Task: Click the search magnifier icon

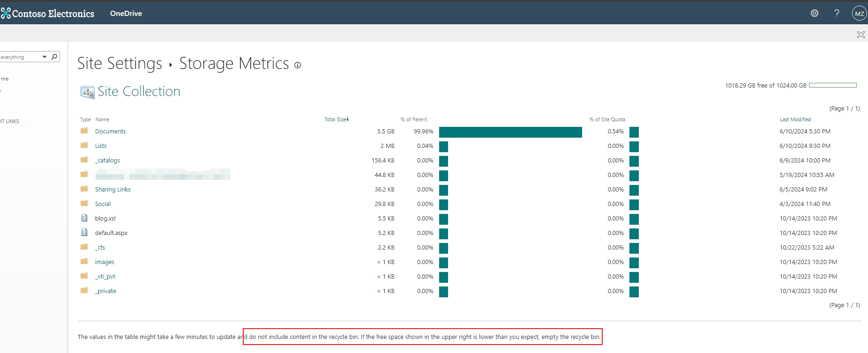Action: [x=54, y=57]
